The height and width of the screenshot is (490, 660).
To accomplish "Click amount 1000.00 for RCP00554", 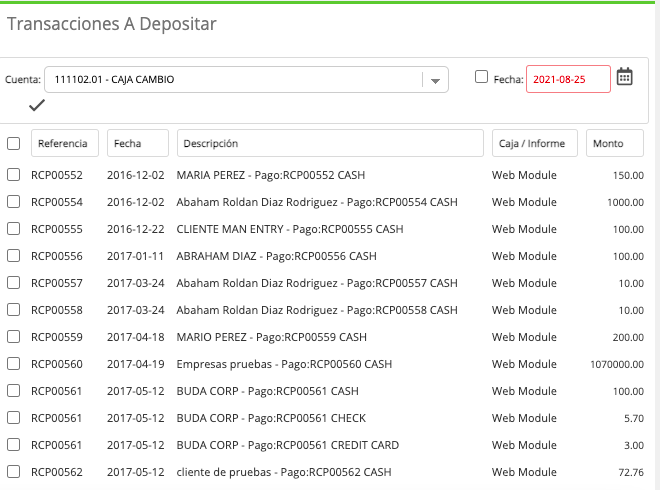I will (625, 202).
